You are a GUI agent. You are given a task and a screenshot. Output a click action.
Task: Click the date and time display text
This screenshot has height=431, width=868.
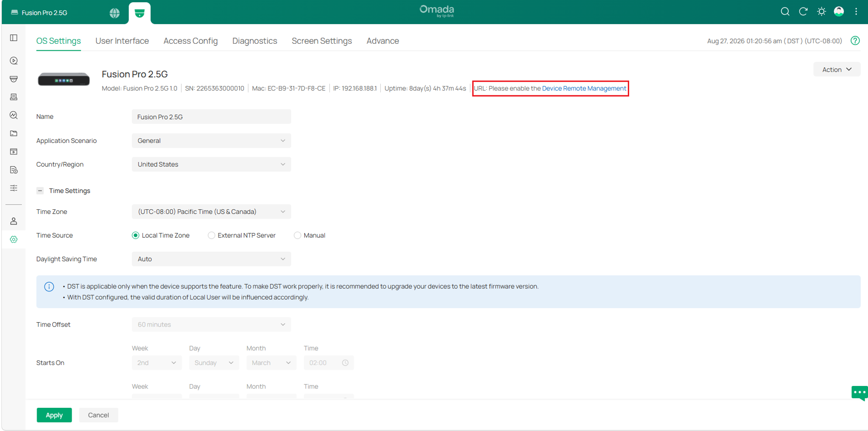coord(775,41)
